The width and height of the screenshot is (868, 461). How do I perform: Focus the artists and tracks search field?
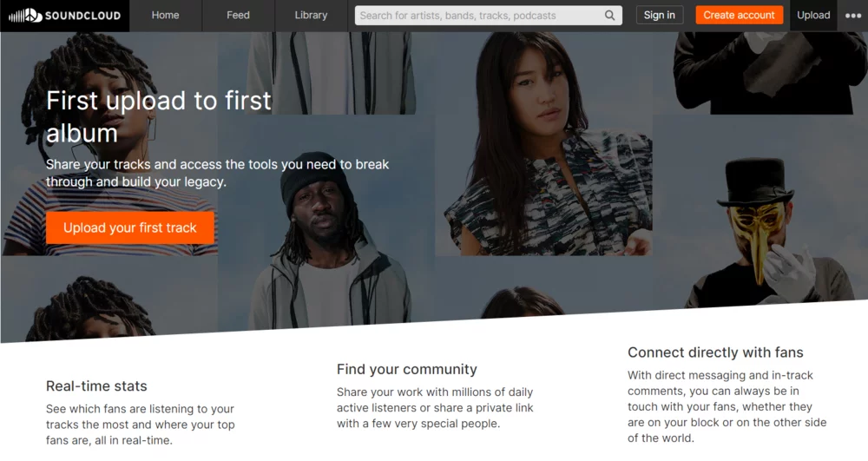(479, 16)
